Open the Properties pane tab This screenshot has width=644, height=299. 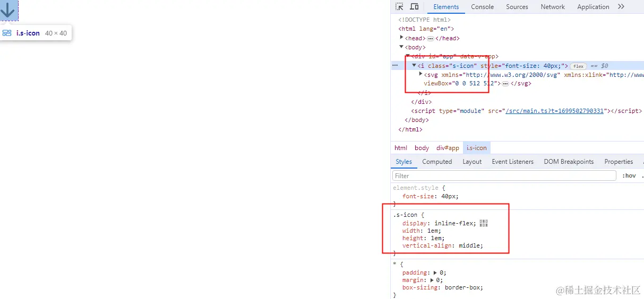619,162
